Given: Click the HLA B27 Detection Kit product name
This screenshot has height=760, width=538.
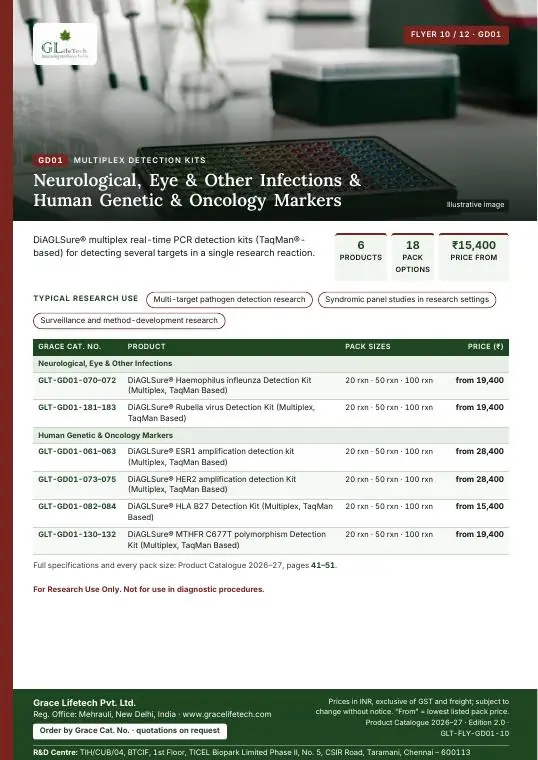Looking at the screenshot, I should [230, 511].
